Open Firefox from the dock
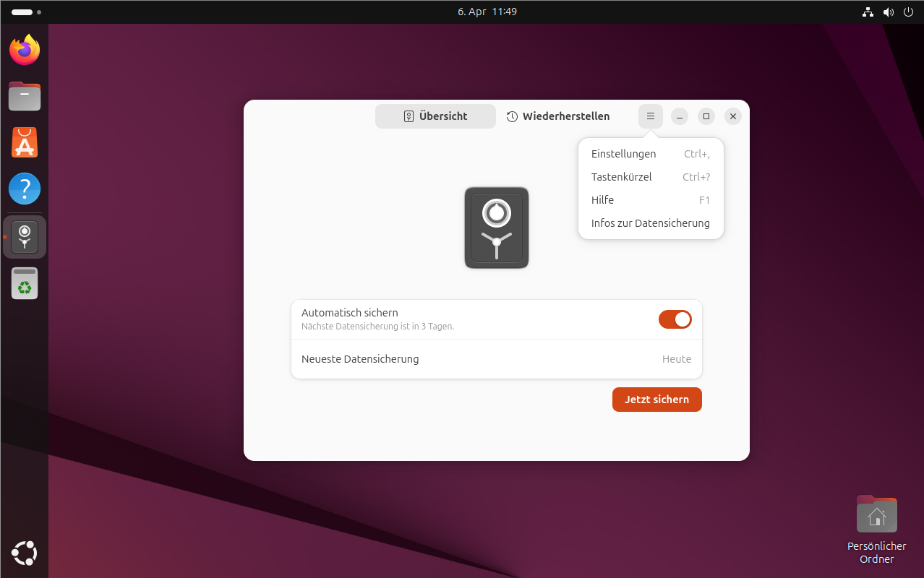The width and height of the screenshot is (924, 578). pyautogui.click(x=25, y=50)
